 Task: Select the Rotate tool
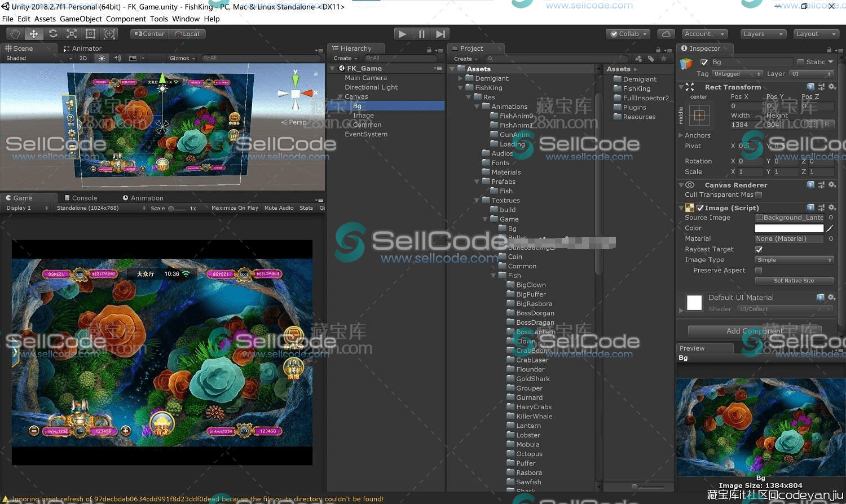[53, 34]
